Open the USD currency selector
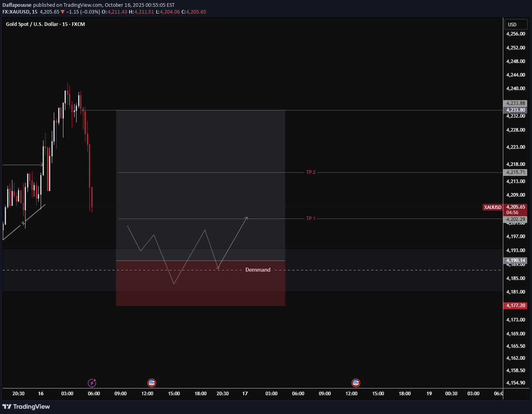This screenshot has width=532, height=414. tap(515, 25)
